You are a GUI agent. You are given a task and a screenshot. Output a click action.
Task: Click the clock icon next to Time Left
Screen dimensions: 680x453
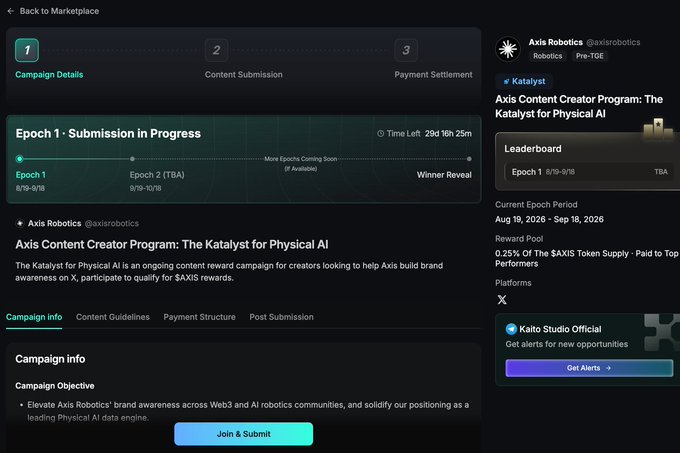click(x=380, y=134)
